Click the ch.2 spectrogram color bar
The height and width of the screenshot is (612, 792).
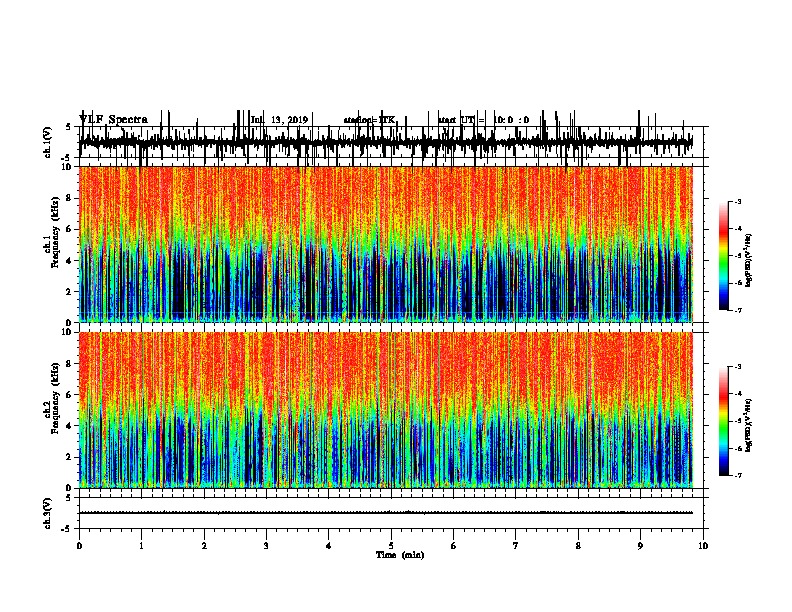point(724,421)
